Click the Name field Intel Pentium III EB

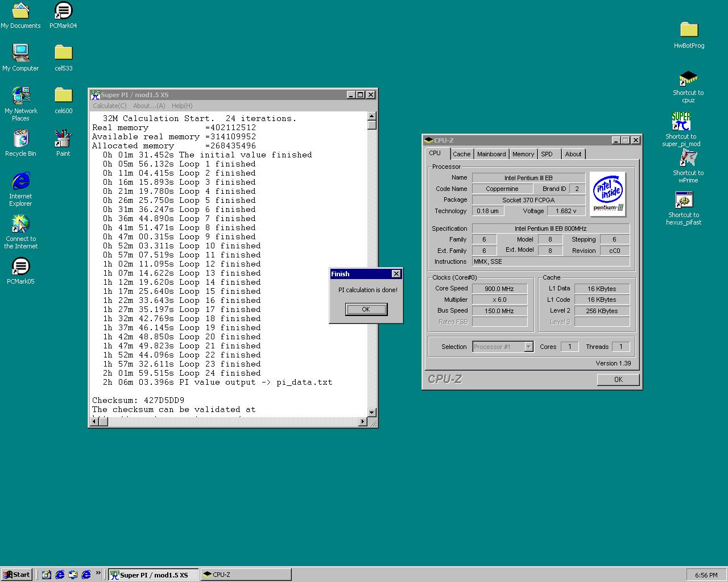[528, 178]
